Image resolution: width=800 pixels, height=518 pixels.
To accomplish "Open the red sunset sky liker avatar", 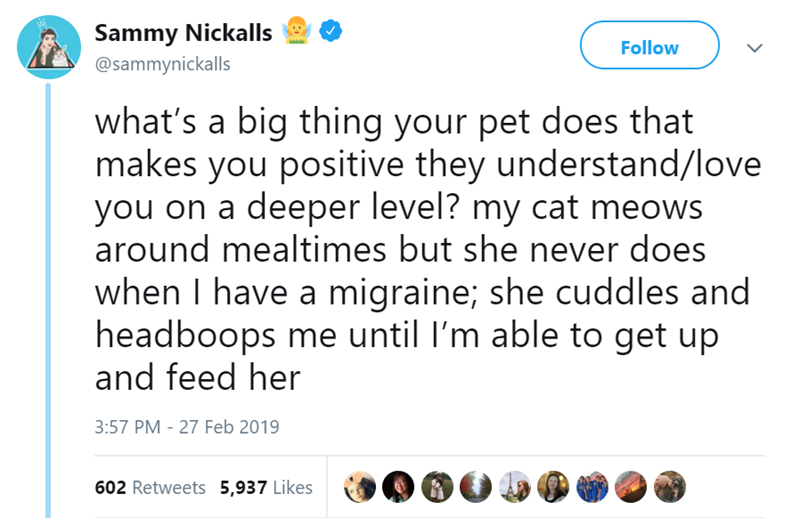I will (x=628, y=487).
